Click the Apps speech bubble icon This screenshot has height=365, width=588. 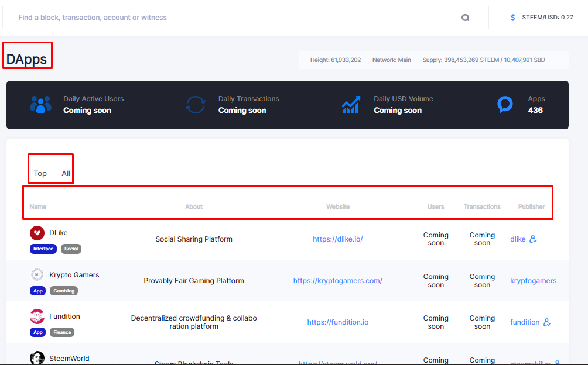505,105
